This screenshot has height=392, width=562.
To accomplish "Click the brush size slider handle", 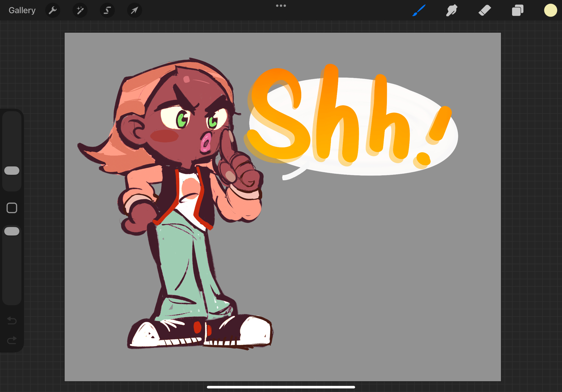I will (x=12, y=170).
